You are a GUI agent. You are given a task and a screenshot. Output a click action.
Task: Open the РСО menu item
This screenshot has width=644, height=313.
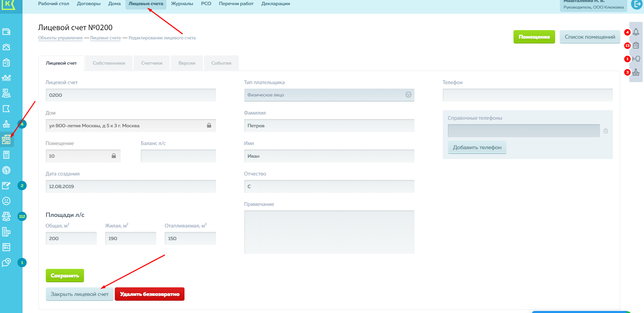(206, 4)
